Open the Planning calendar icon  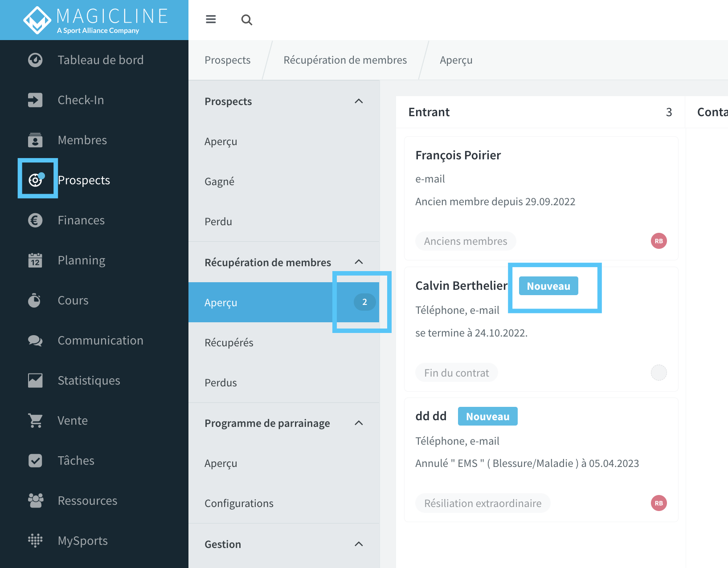[x=35, y=260]
